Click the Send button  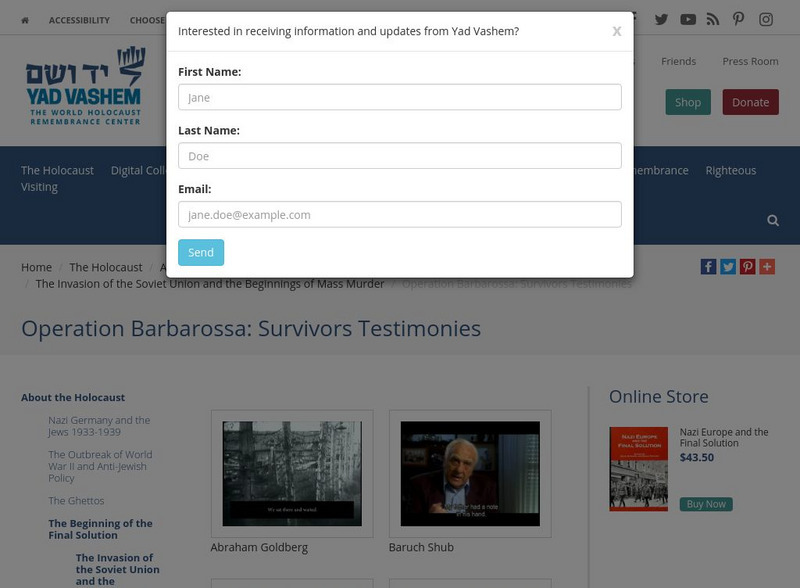pyautogui.click(x=201, y=252)
